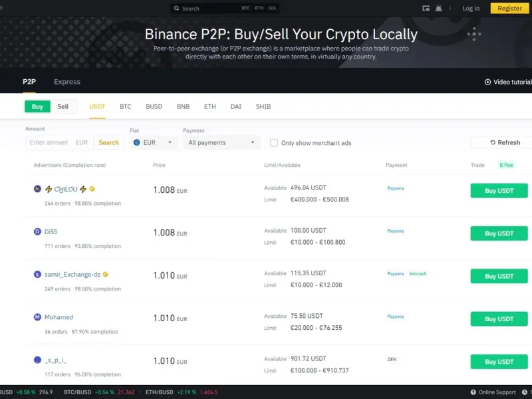Select the Buy toggle
532x399 pixels.
pos(37,106)
